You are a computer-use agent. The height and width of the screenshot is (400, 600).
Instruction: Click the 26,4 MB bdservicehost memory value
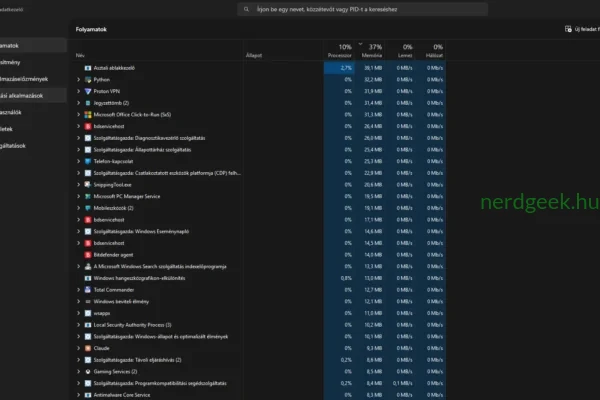tap(373, 126)
